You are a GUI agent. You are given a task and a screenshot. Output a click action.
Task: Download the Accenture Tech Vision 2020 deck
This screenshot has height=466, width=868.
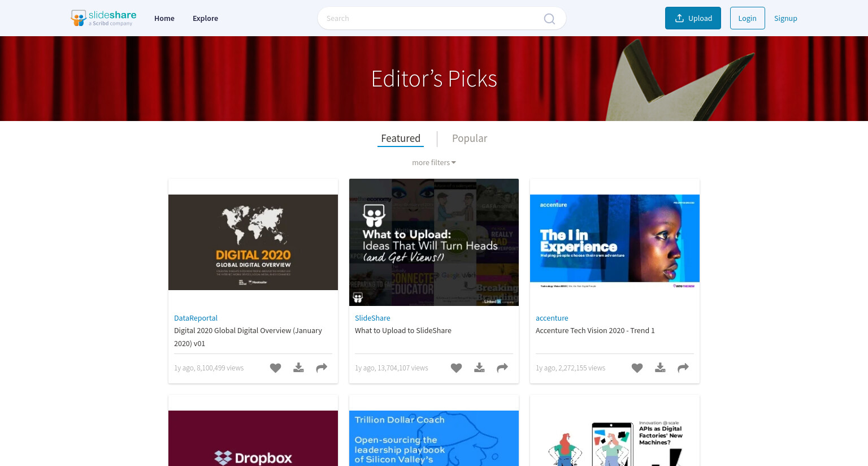(660, 368)
